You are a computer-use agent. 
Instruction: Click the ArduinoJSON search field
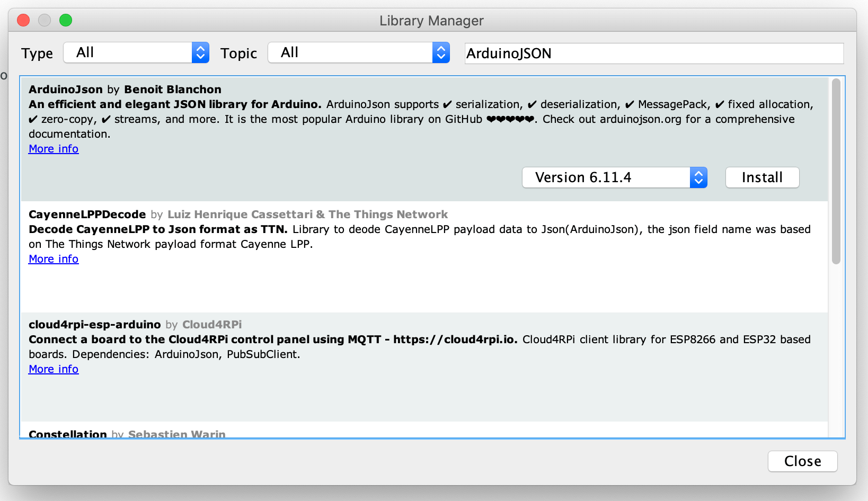[x=654, y=53]
